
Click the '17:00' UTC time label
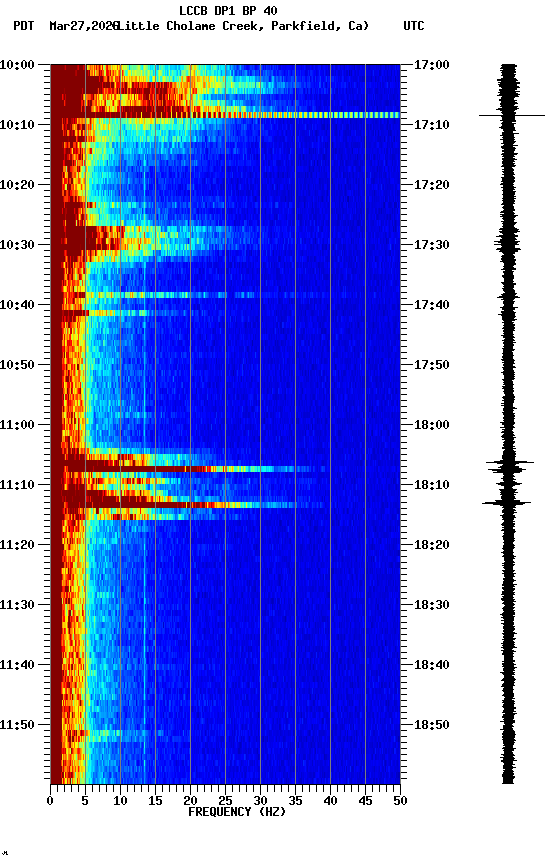432,65
